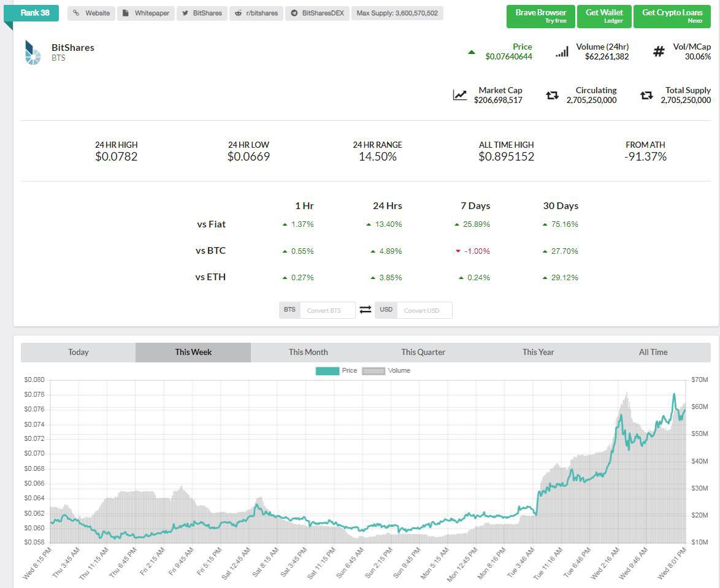The image size is (720, 588).
Task: Click up arrow beside 75.16%
Action: click(545, 224)
